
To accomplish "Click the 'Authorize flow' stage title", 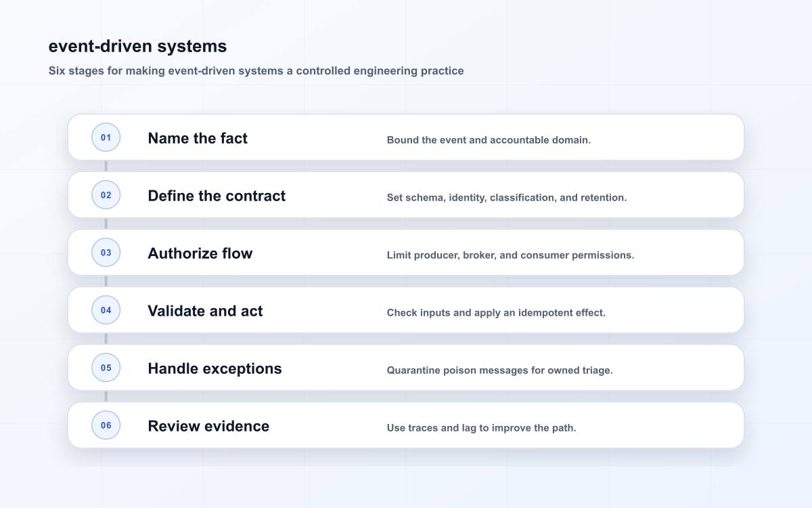I will pos(200,253).
